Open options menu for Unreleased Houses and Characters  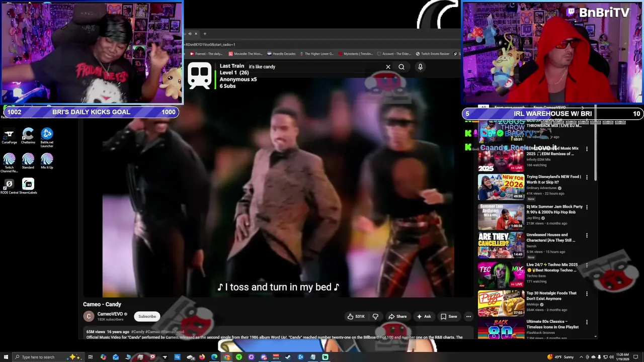click(x=587, y=235)
